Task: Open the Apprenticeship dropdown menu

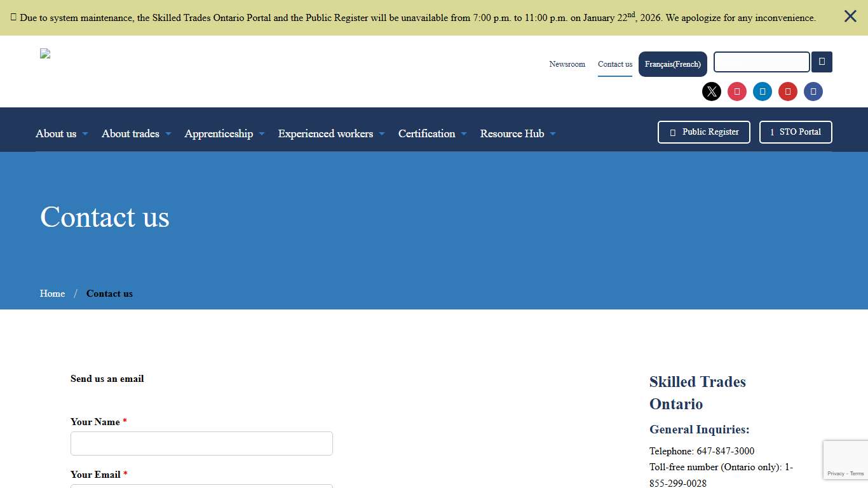Action: (x=224, y=133)
